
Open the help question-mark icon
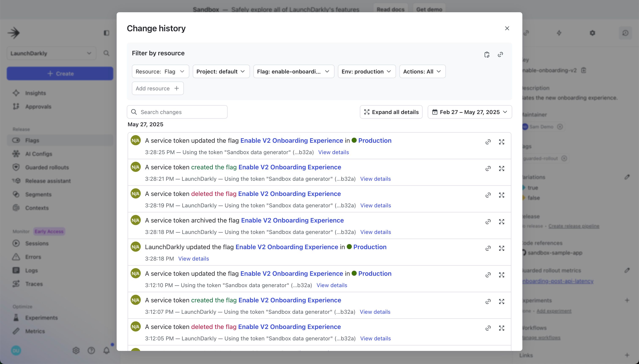[x=91, y=350]
